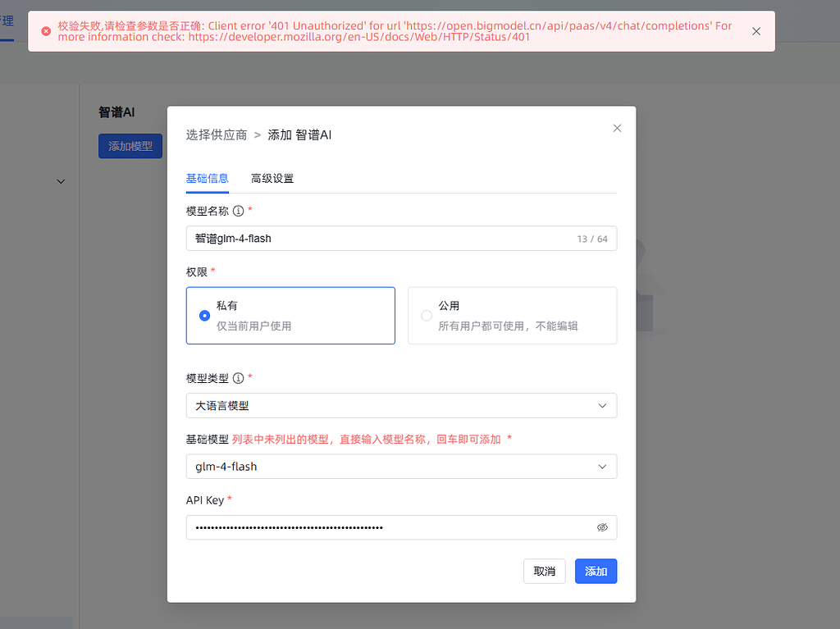
Task: Click the red error icon in the alert
Action: [46, 31]
